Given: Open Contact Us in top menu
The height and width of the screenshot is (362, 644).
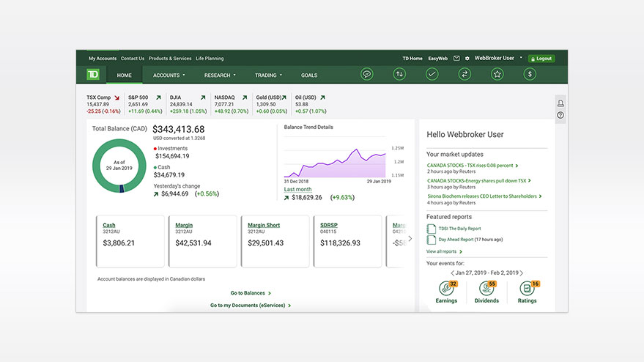Looking at the screenshot, I should tap(133, 59).
